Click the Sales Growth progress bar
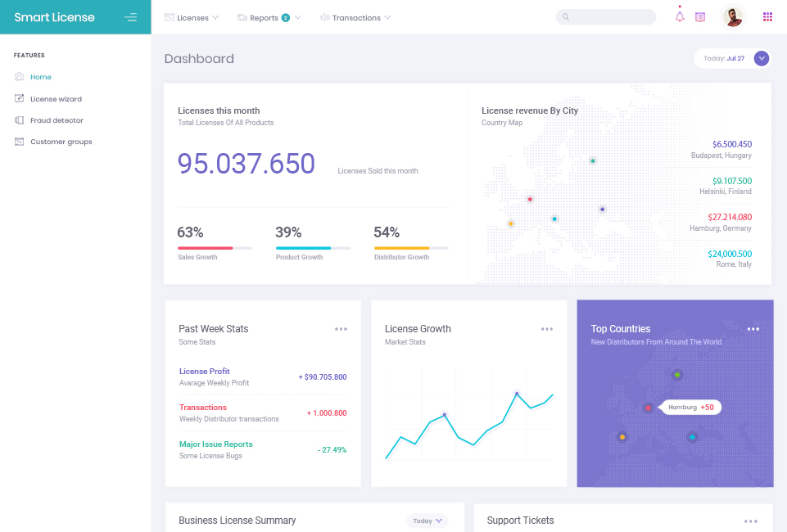The image size is (787, 532). 215,248
